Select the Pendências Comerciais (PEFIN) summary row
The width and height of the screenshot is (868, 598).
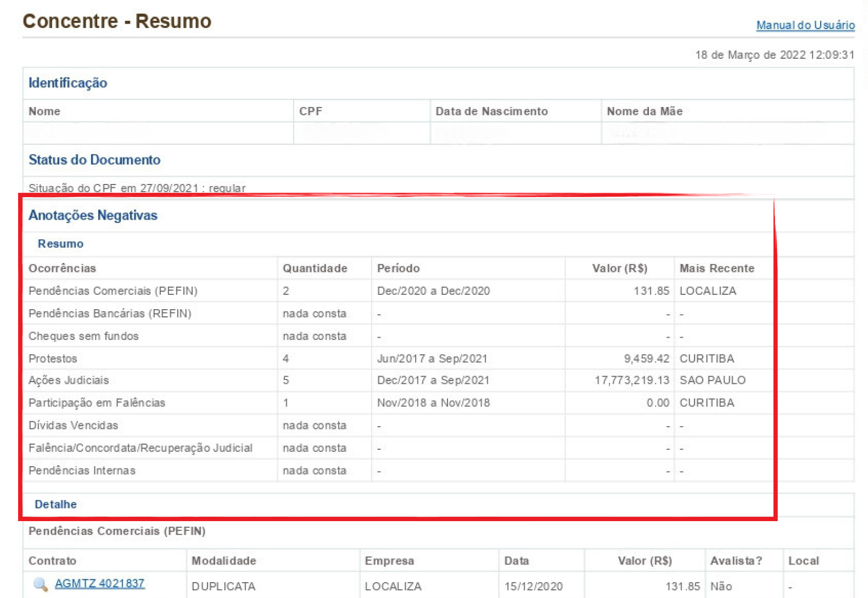(113, 291)
